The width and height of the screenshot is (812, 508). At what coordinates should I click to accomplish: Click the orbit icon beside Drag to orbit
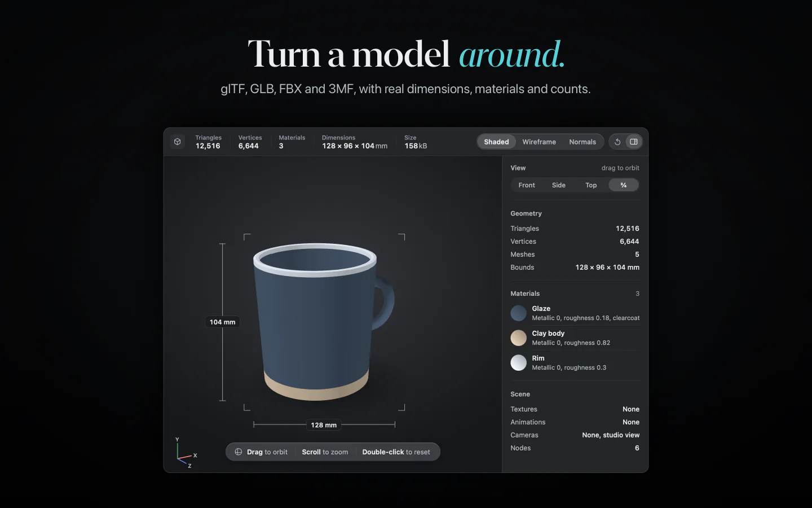[x=239, y=452]
